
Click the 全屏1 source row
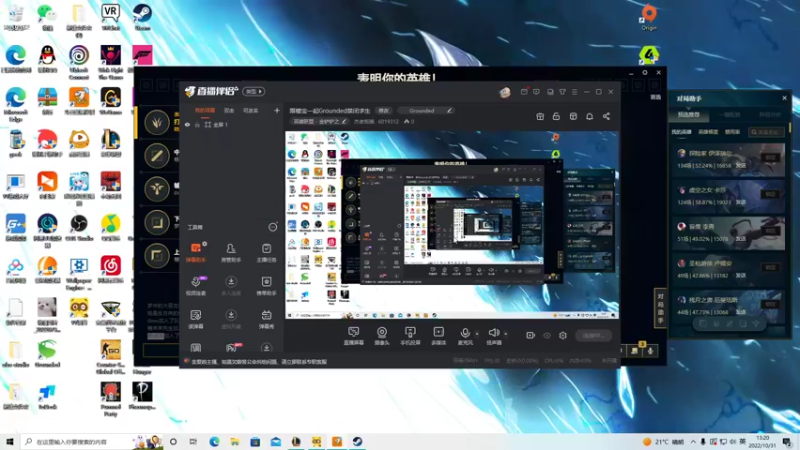232,124
